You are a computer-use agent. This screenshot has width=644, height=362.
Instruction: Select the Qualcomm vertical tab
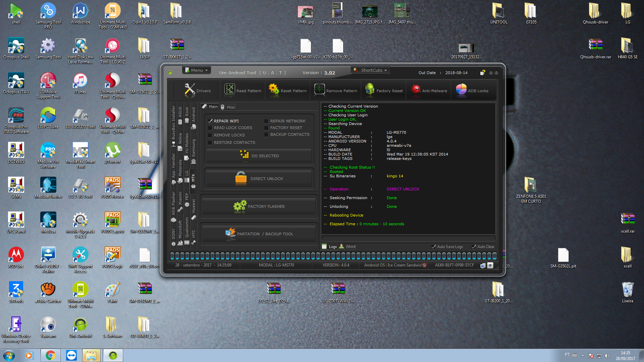(187, 231)
